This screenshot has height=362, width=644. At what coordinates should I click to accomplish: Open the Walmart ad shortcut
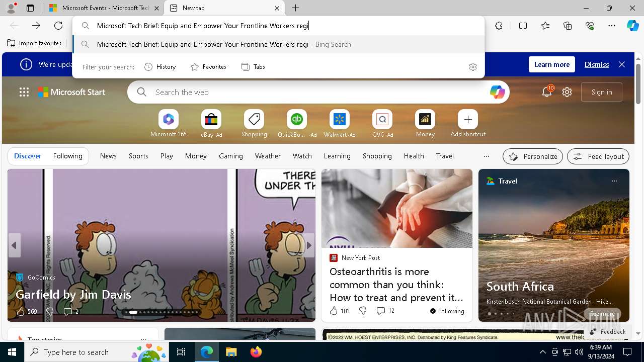pyautogui.click(x=340, y=124)
